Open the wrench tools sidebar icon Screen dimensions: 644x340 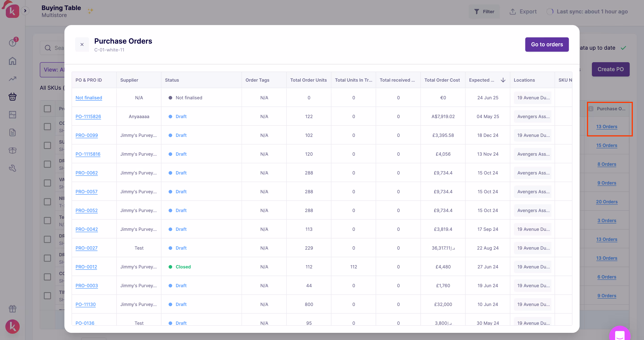click(13, 168)
